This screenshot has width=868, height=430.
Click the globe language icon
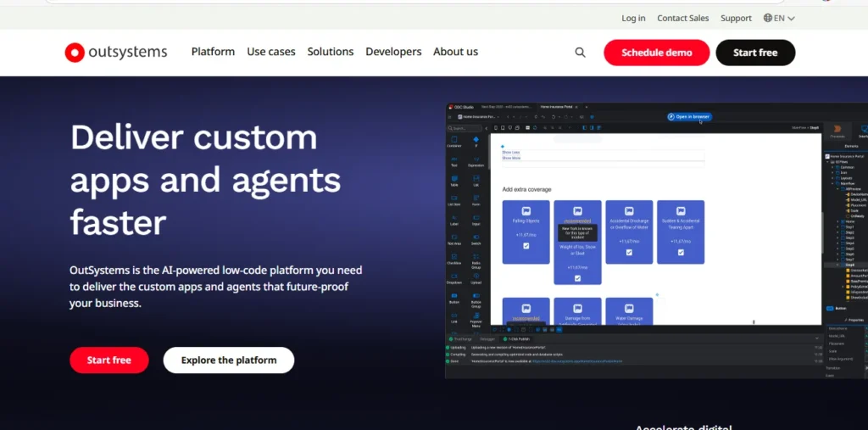(767, 18)
